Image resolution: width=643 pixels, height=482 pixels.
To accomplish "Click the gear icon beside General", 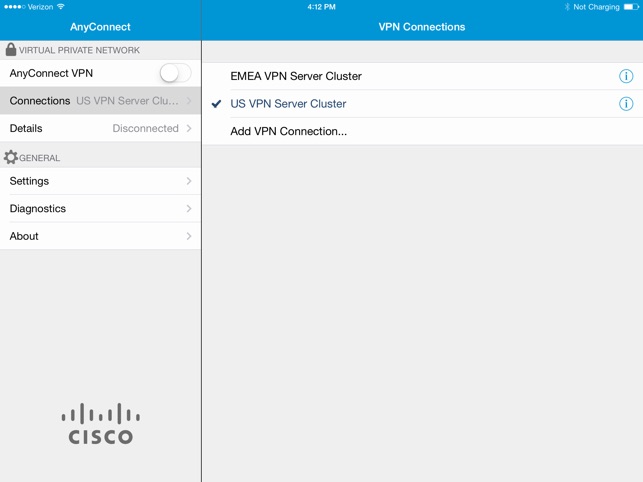I will pyautogui.click(x=11, y=157).
